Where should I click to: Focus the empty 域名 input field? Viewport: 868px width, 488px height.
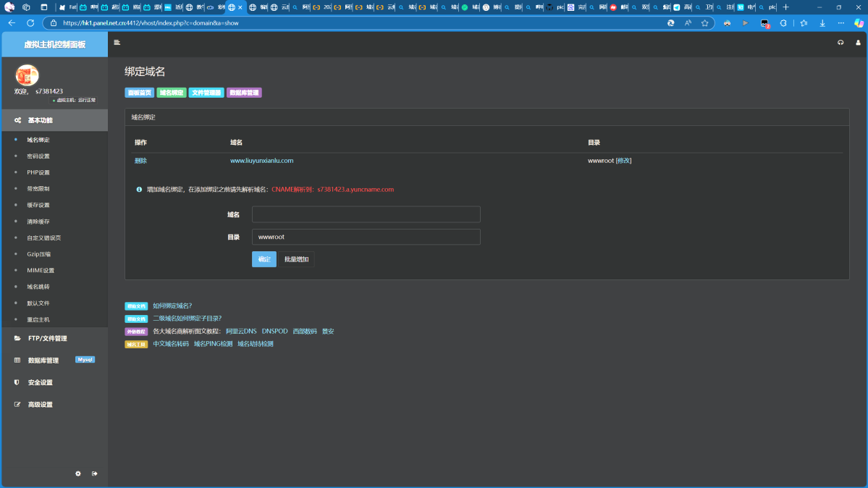366,214
